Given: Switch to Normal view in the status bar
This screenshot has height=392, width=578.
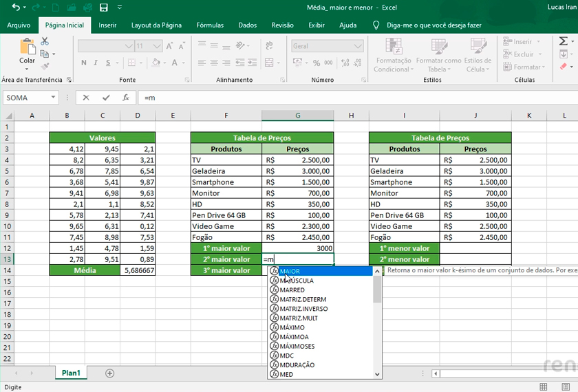Looking at the screenshot, I should point(544,386).
